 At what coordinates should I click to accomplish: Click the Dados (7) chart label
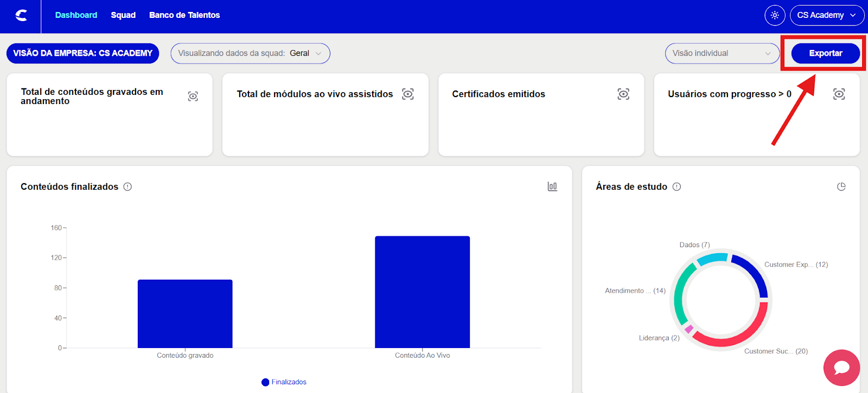[x=694, y=245]
